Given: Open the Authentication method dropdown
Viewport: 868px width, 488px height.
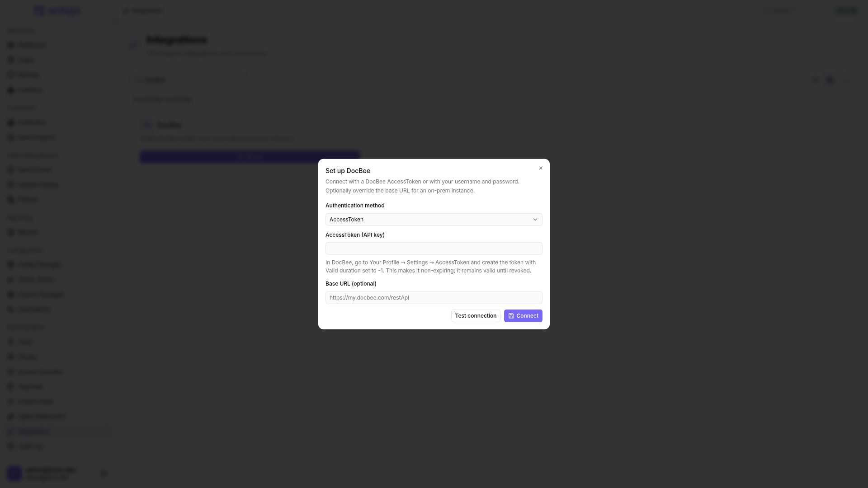Looking at the screenshot, I should (434, 220).
